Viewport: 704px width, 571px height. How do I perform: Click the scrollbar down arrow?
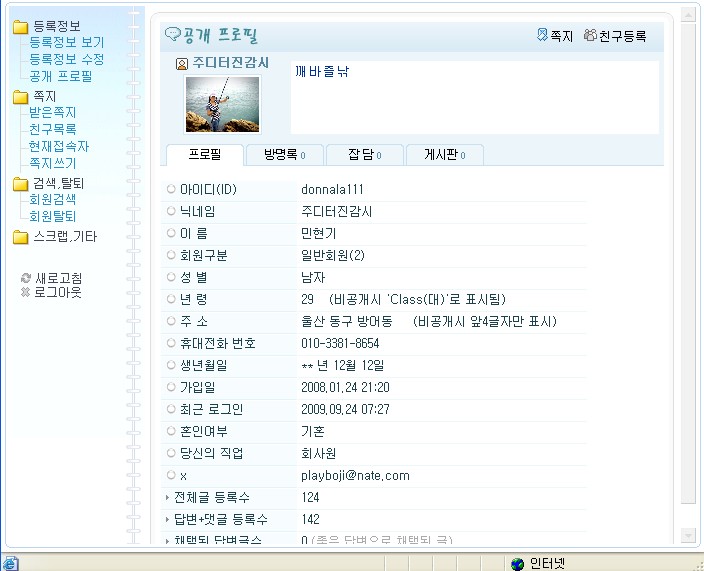pos(688,535)
